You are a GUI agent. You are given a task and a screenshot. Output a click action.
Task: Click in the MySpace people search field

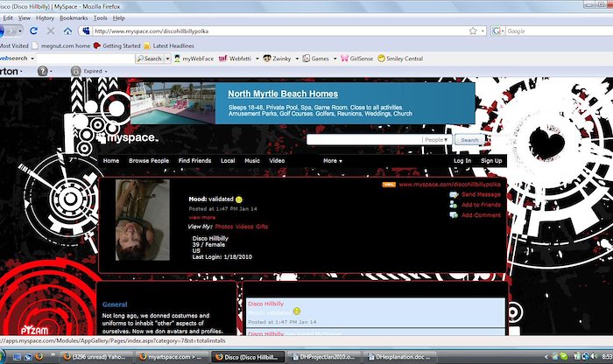364,140
